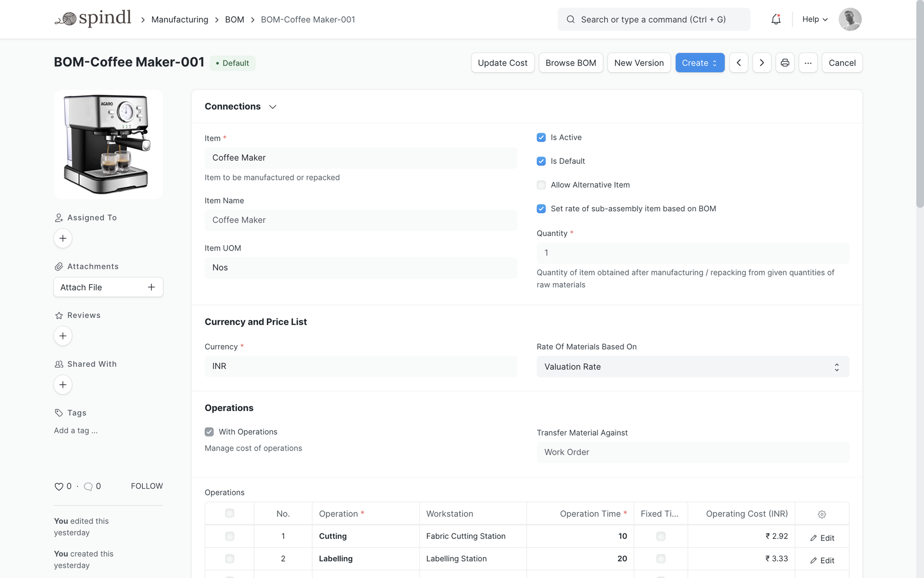
Task: Open the ellipsis menu next to print
Action: pos(808,63)
